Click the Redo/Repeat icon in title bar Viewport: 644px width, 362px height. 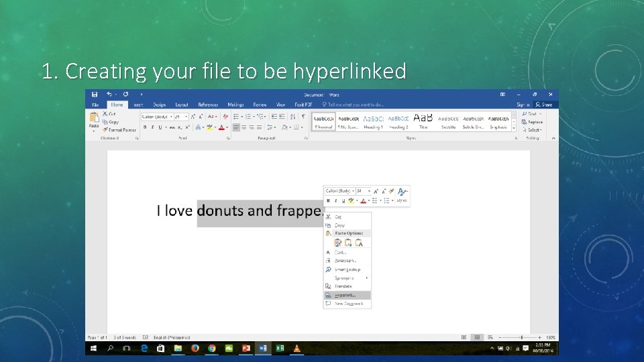pos(125,95)
